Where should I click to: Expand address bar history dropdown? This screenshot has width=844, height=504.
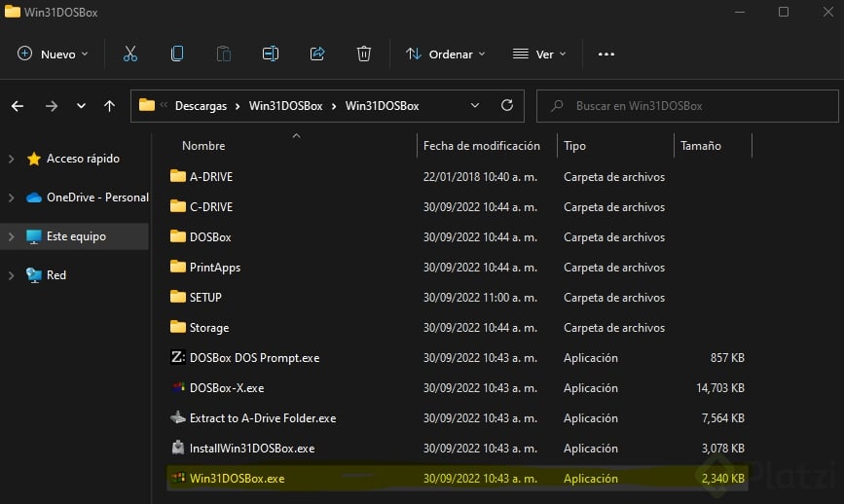tap(475, 105)
